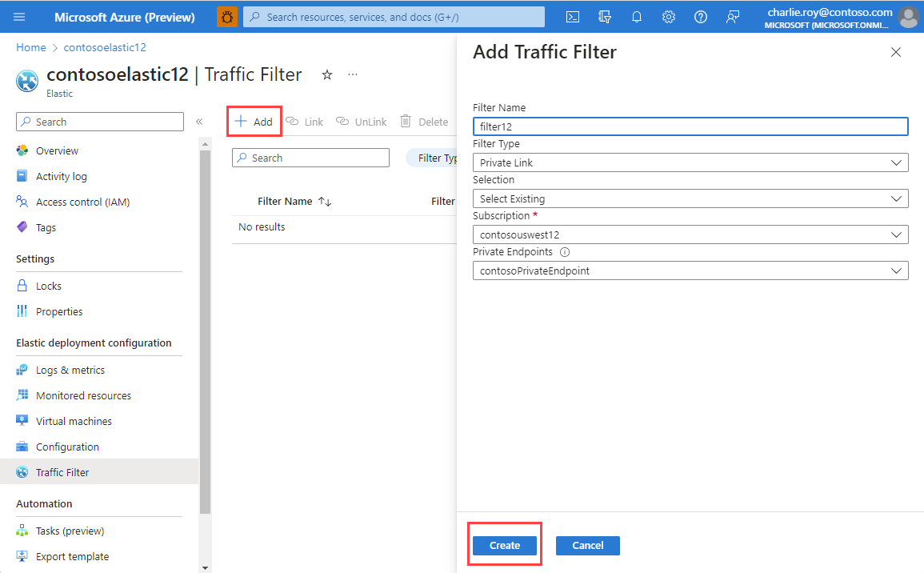Viewport: 924px width, 573px height.
Task: Click Delete in the toolbar
Action: point(424,122)
